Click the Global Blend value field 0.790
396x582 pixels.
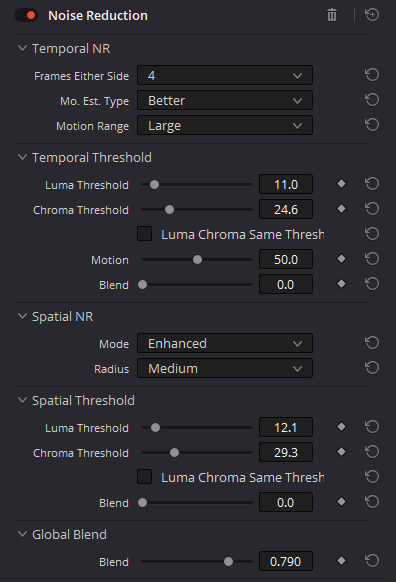point(286,561)
